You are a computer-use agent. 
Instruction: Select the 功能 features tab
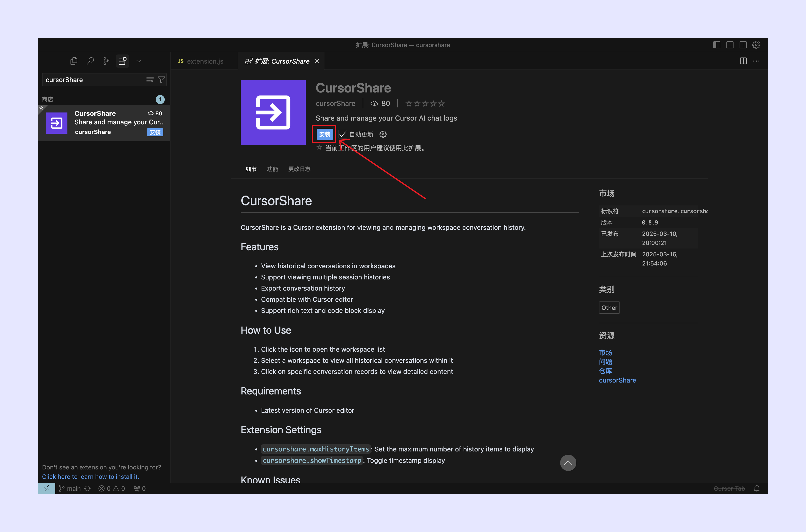coord(272,169)
